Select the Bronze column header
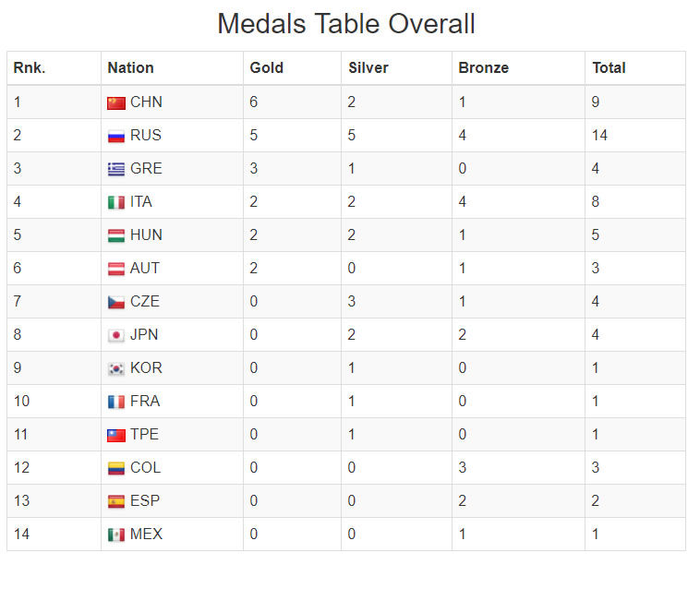Image resolution: width=700 pixels, height=613 pixels. tap(484, 67)
